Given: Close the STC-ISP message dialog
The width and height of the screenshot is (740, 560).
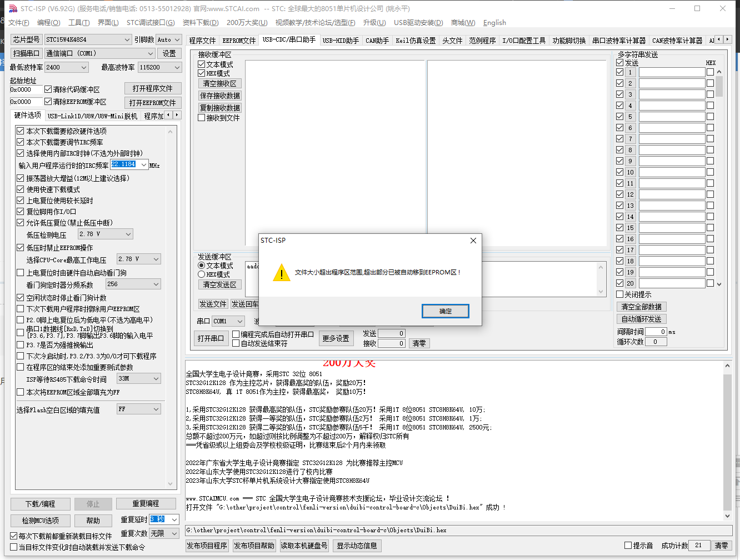Looking at the screenshot, I should pos(473,241).
